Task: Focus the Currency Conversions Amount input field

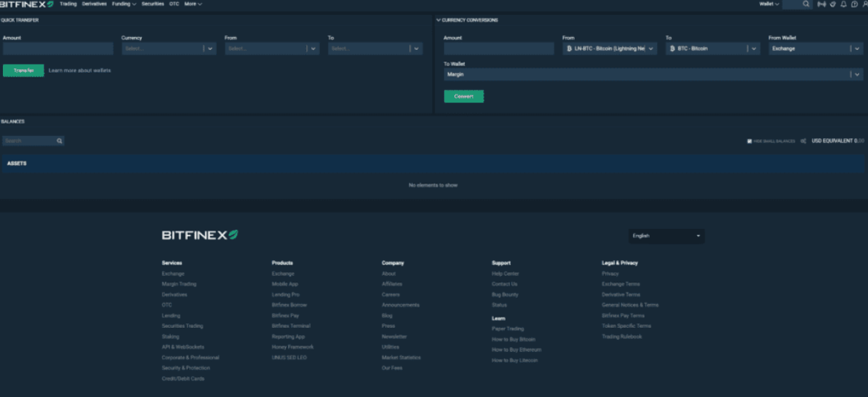Action: click(x=499, y=49)
